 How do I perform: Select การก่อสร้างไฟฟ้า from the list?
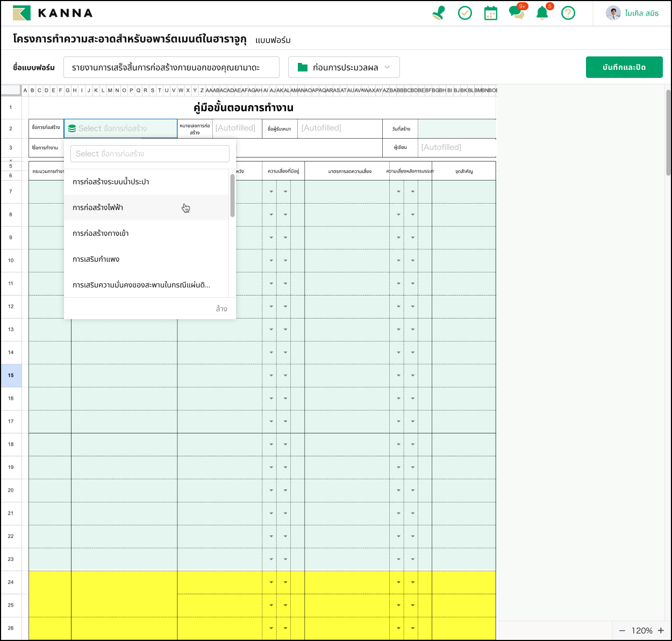[98, 207]
